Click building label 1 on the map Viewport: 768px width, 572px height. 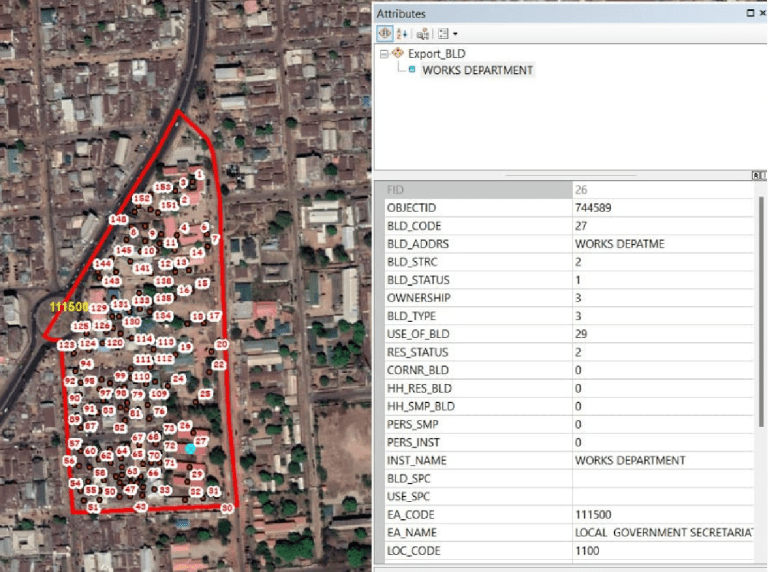click(199, 174)
